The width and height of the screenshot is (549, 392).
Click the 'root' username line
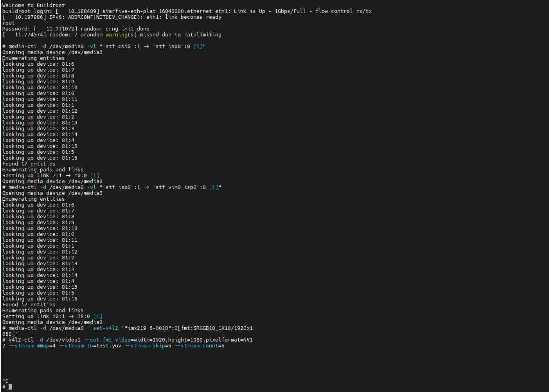coord(8,23)
